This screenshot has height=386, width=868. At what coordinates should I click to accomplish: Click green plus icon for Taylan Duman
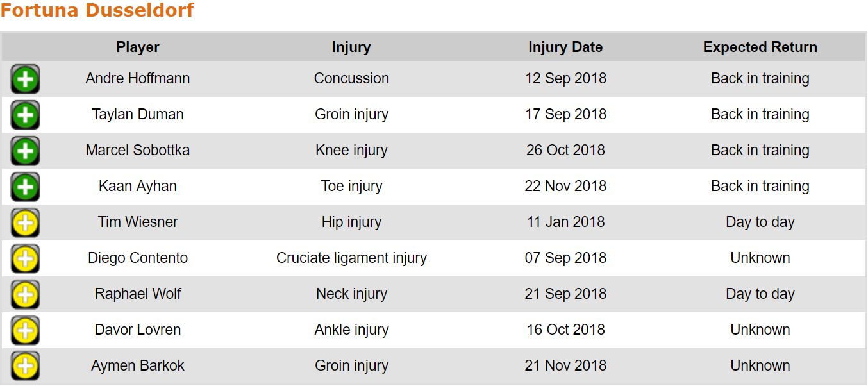pos(25,115)
